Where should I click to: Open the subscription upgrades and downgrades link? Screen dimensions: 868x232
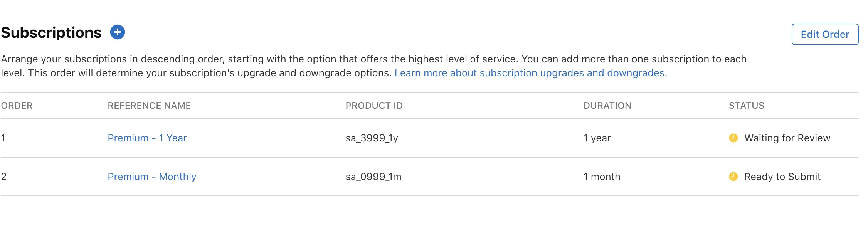pos(530,73)
